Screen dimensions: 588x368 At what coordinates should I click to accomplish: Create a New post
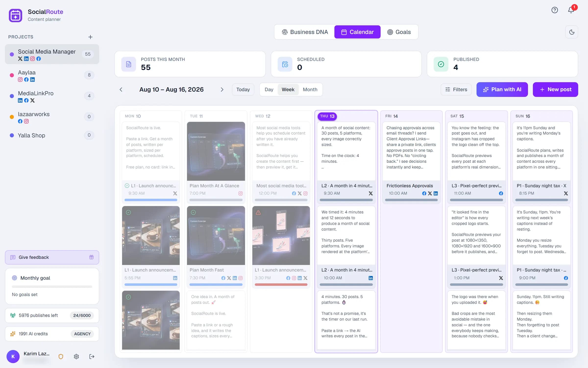[555, 90]
